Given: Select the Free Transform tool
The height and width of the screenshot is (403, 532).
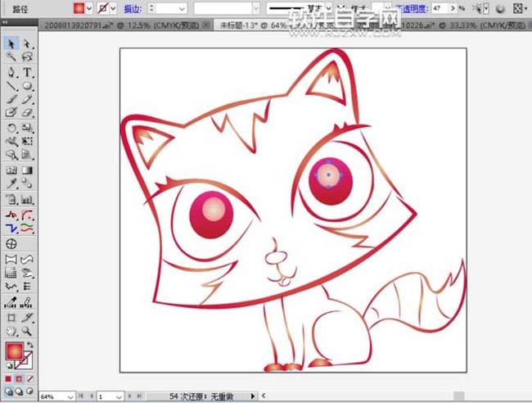Looking at the screenshot, I should (x=27, y=141).
